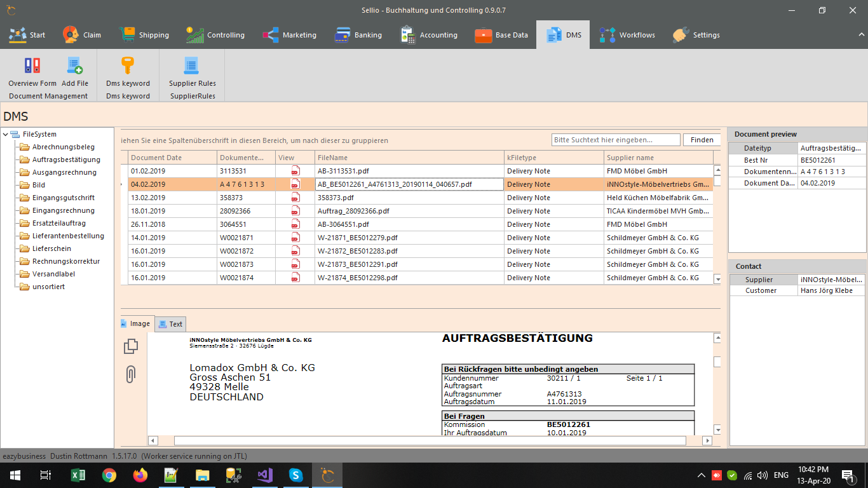Open PDF icon for 358373.pdf row
This screenshot has width=868, height=488.
click(x=295, y=198)
